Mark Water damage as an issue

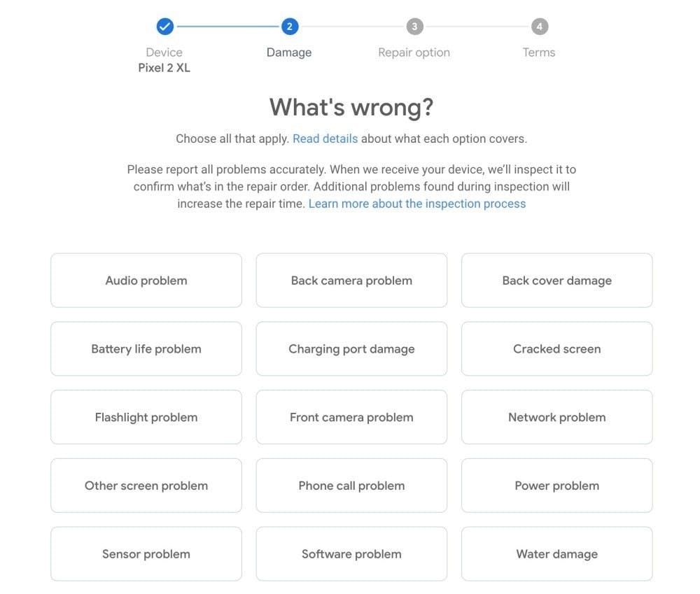(556, 554)
